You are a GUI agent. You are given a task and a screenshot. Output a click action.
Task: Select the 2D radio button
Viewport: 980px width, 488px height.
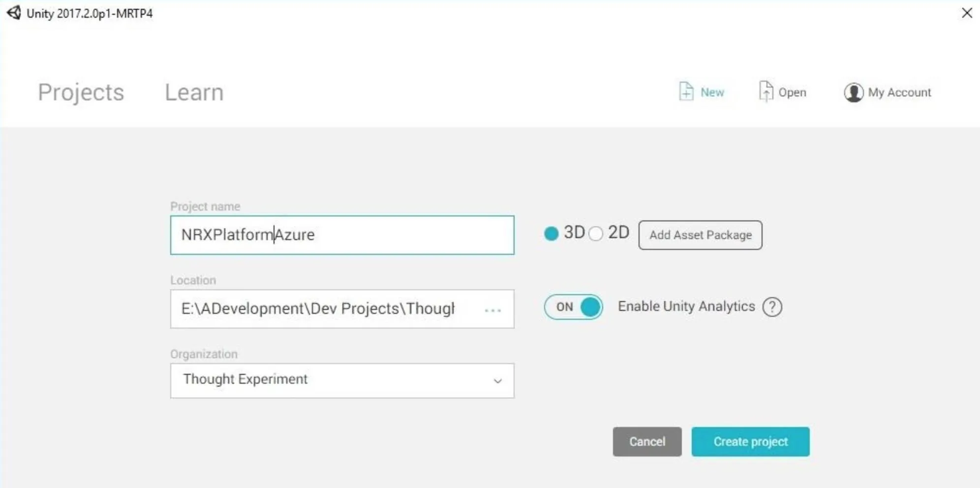click(595, 233)
